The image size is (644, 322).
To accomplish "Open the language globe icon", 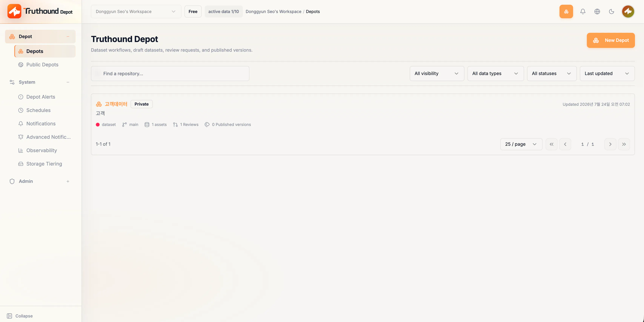I will [x=597, y=11].
